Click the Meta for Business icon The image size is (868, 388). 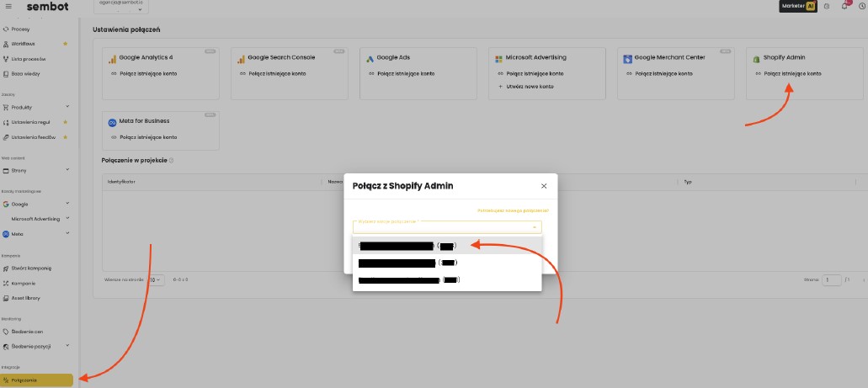pos(112,122)
